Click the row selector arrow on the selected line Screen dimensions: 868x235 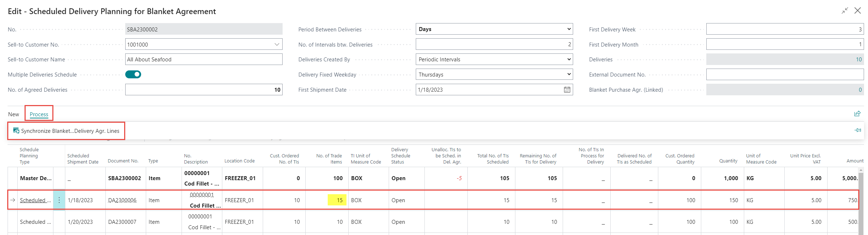(x=13, y=200)
